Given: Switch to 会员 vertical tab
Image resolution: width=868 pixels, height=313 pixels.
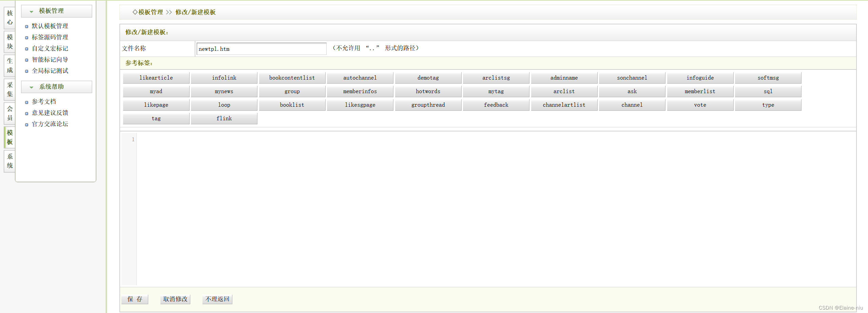Looking at the screenshot, I should pyautogui.click(x=10, y=113).
